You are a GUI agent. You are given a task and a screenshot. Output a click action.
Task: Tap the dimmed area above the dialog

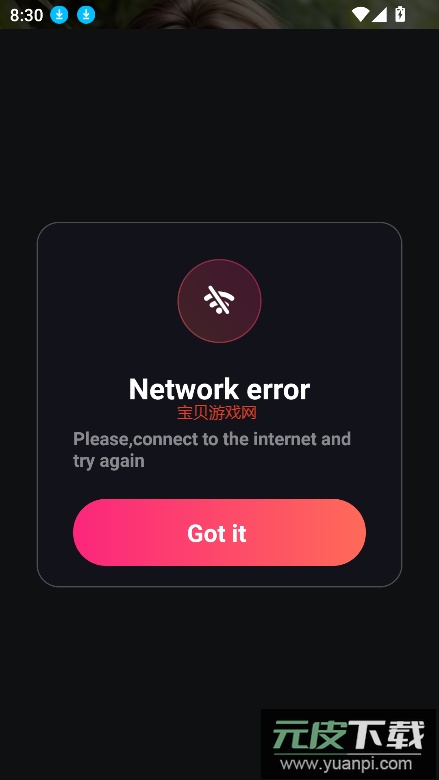pos(219,124)
